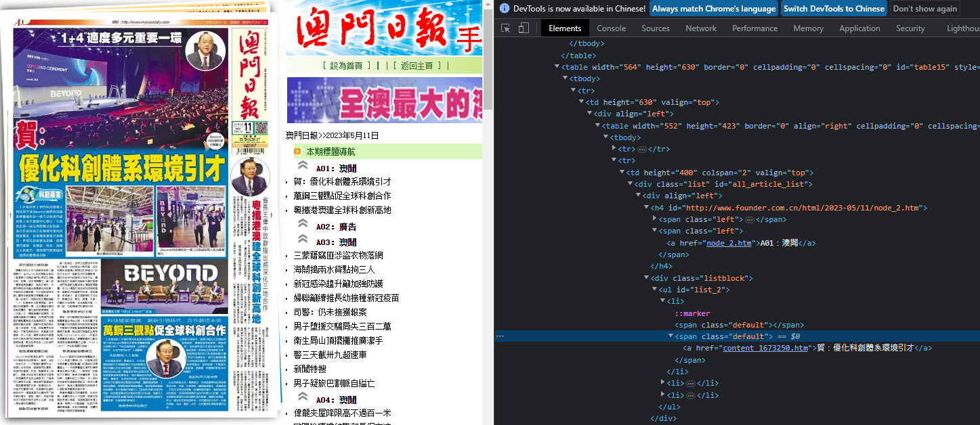Click the ellipsis badge in the second collapsed li element
Viewport: 980px width, 425px height.
692,384
